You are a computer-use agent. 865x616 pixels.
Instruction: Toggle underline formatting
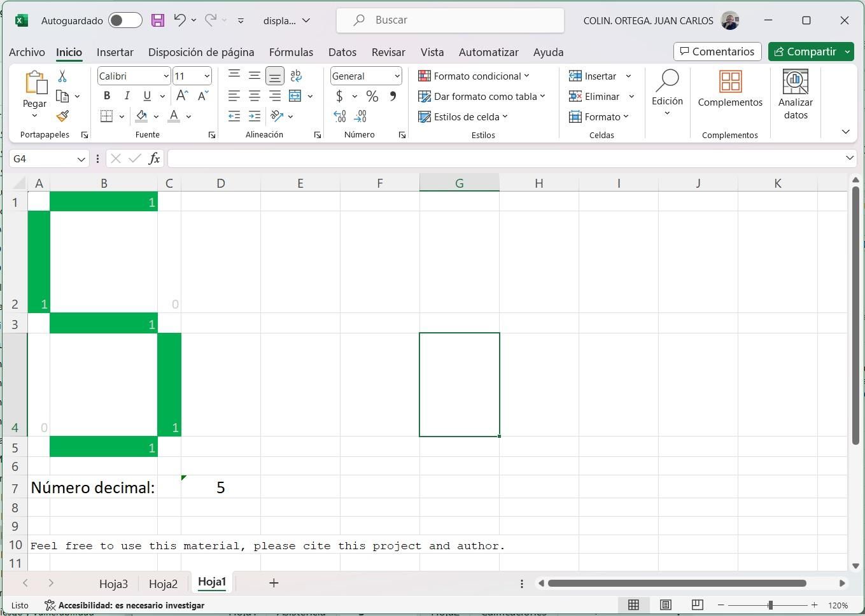click(x=146, y=95)
